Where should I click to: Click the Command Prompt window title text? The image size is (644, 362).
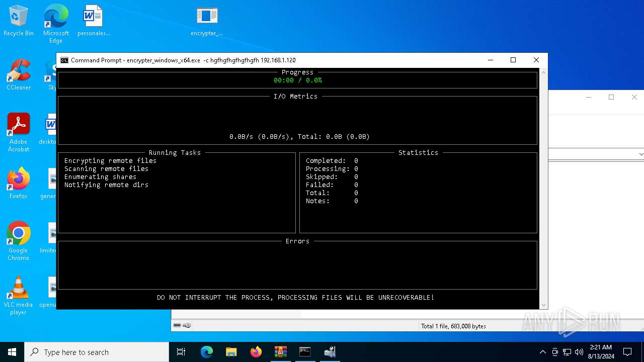click(x=183, y=60)
